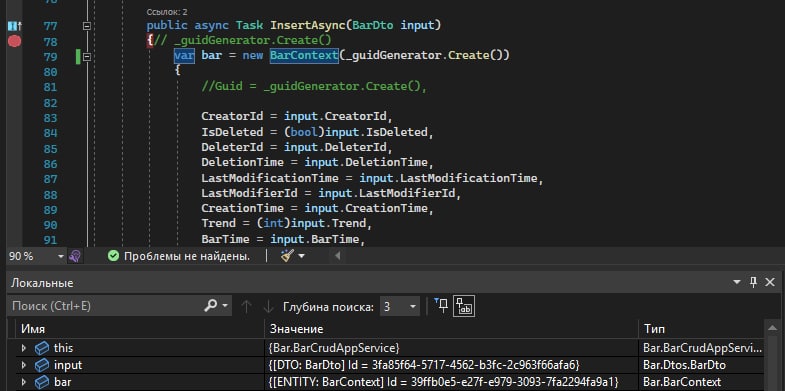Click the commented //Guid line 81

click(314, 87)
